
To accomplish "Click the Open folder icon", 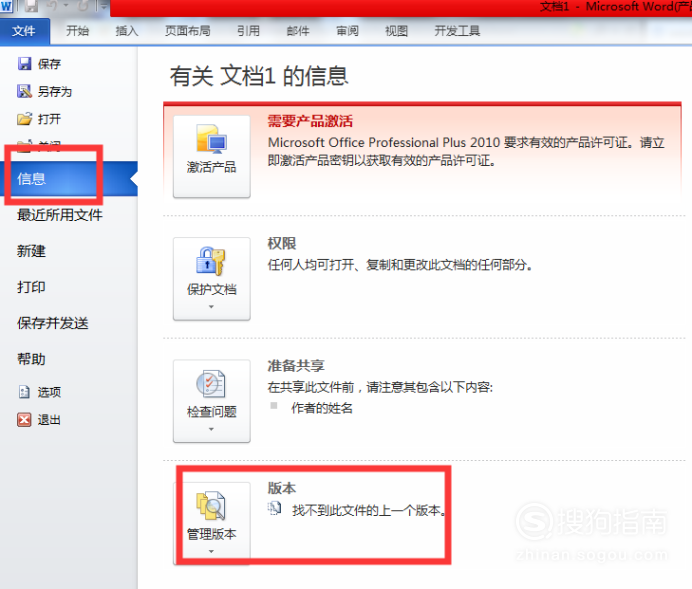I will [24, 119].
